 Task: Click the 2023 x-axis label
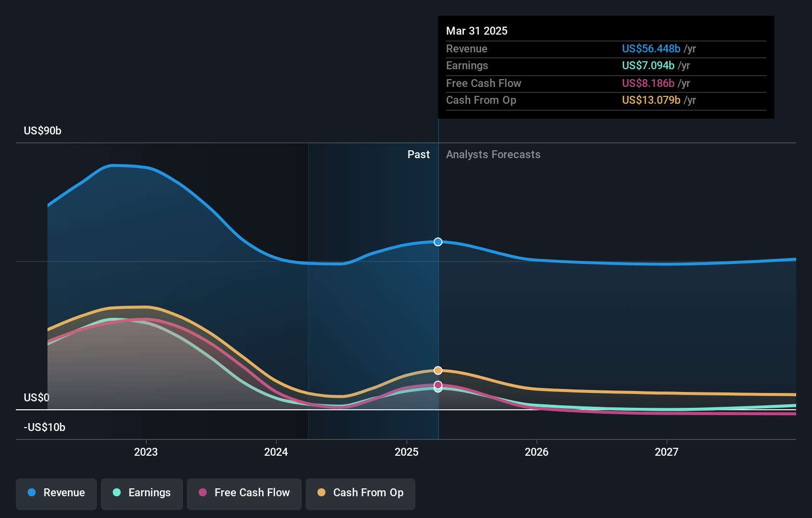[x=146, y=452]
